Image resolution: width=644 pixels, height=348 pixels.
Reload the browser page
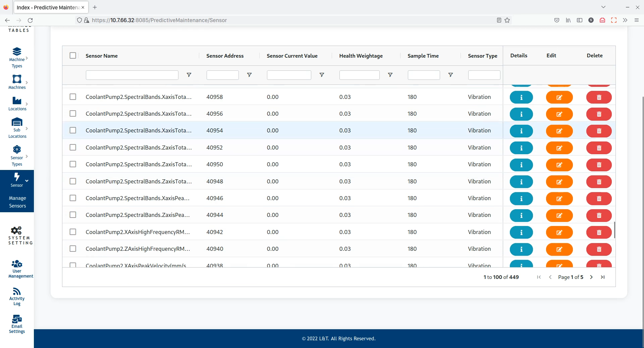tap(30, 20)
